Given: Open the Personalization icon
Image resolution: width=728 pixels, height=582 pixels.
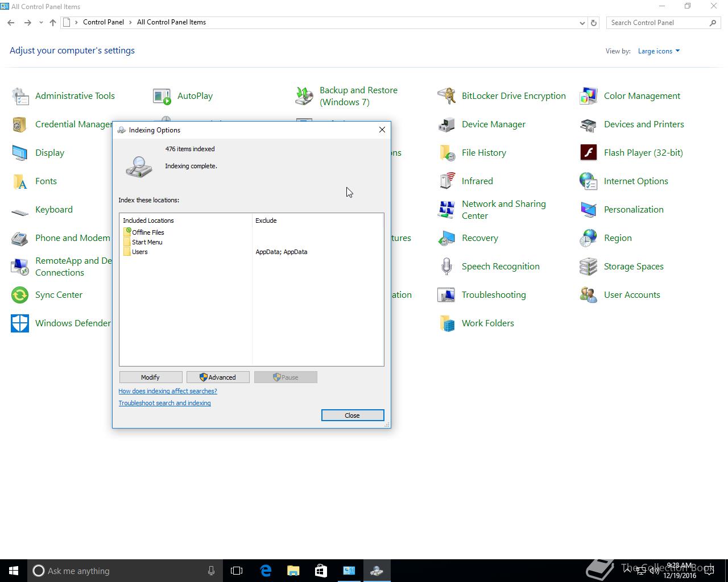Looking at the screenshot, I should (589, 210).
